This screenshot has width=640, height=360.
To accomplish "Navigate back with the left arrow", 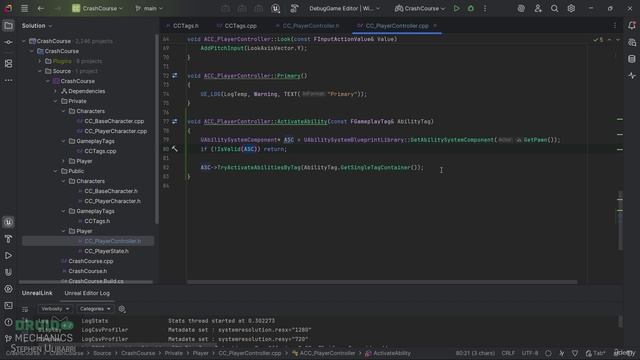I will (40, 8).
